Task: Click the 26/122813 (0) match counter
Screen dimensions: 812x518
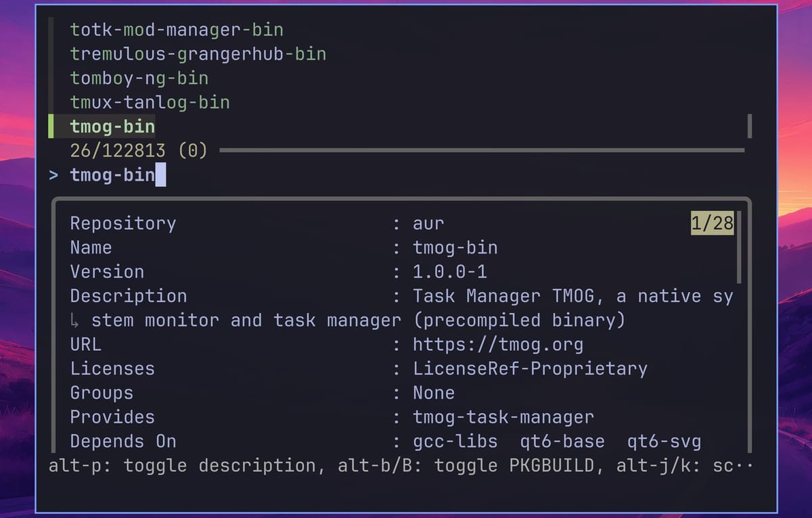Action: point(139,150)
